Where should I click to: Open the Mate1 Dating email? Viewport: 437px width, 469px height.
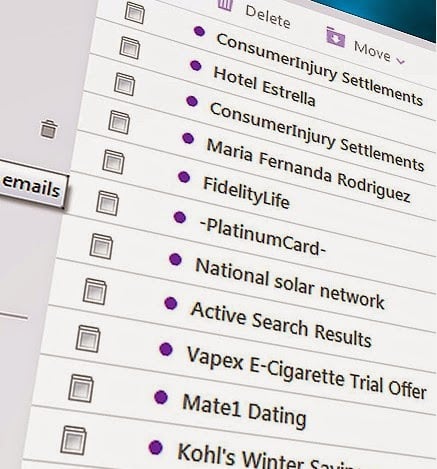coord(244,410)
